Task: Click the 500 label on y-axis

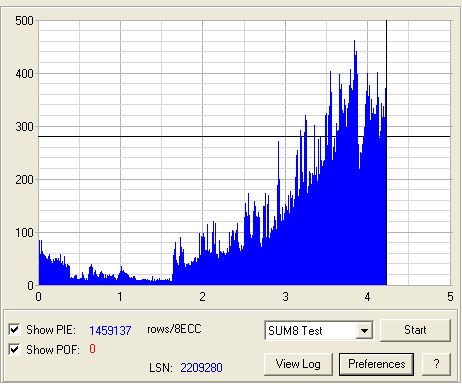Action: click(24, 21)
